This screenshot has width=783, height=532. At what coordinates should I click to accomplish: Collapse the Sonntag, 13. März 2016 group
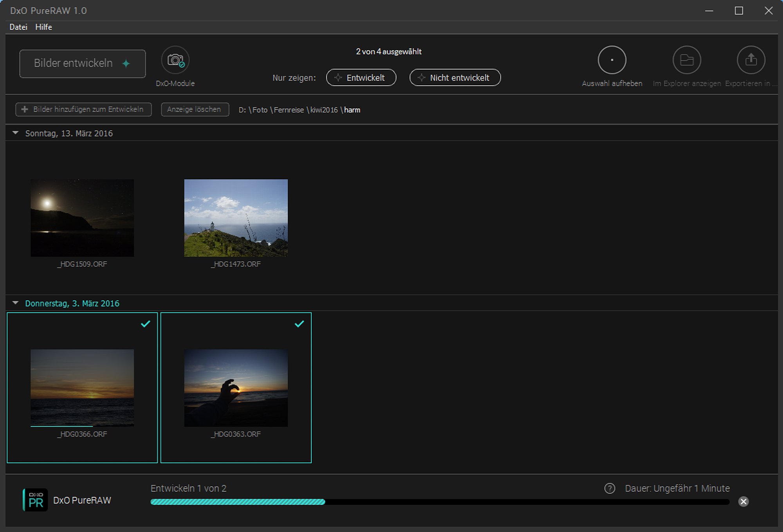tap(16, 133)
